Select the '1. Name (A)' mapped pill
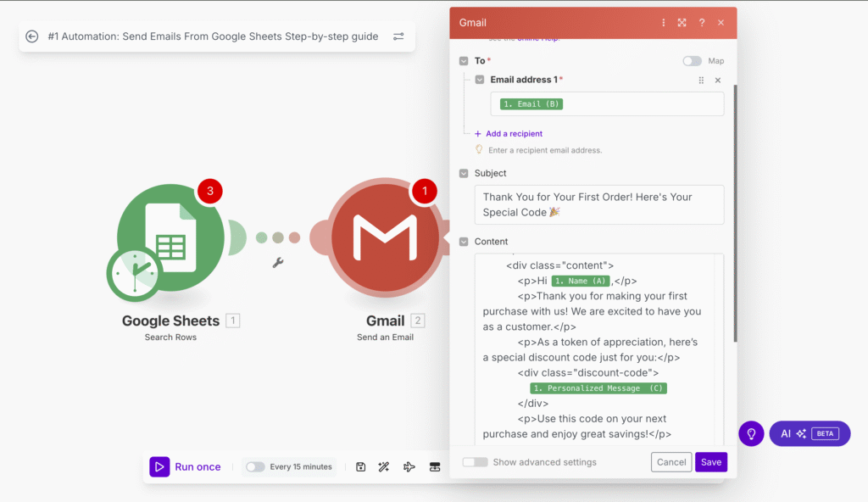Viewport: 868px width, 502px height. click(581, 281)
